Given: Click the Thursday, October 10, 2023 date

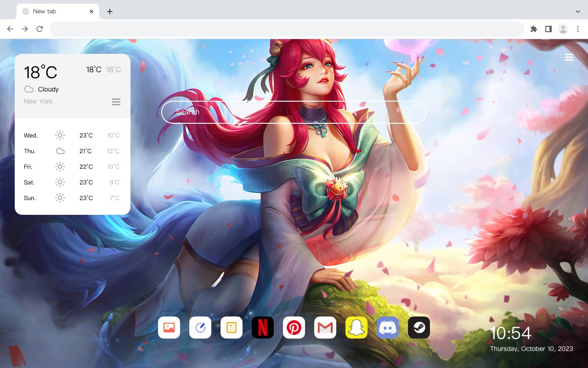Looking at the screenshot, I should click(x=531, y=349).
